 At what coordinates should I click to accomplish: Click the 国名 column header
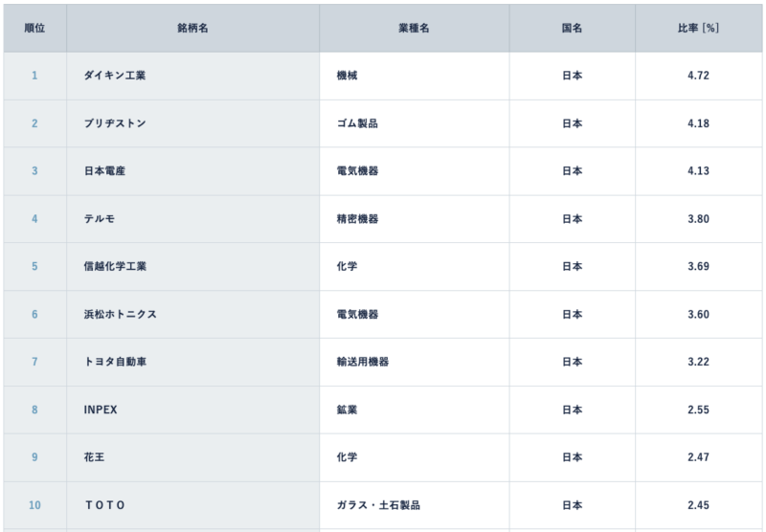[572, 29]
